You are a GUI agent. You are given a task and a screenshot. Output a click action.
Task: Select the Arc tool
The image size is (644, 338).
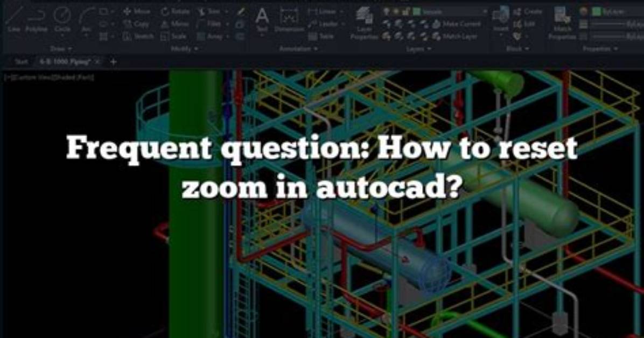click(x=87, y=20)
